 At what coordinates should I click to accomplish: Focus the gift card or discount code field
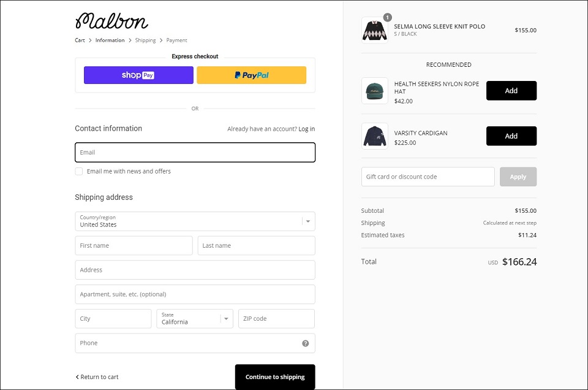(x=428, y=177)
